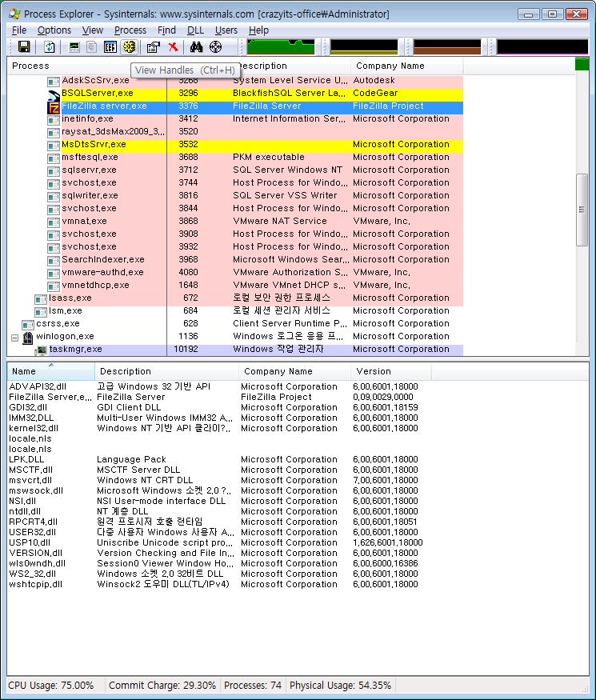Click the process list vertical scrollbar thumb
This screenshot has width=596, height=700.
[582, 210]
